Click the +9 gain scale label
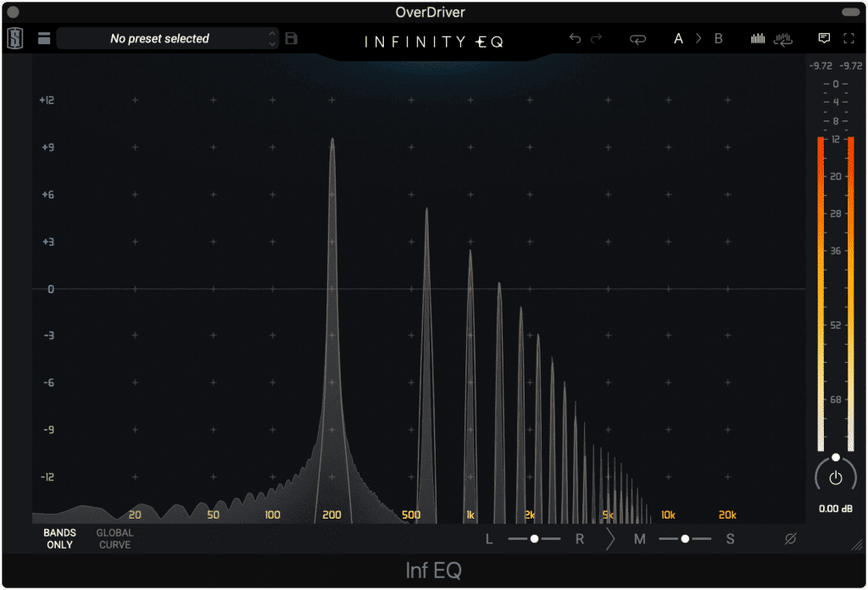This screenshot has height=590, width=868. 48,147
